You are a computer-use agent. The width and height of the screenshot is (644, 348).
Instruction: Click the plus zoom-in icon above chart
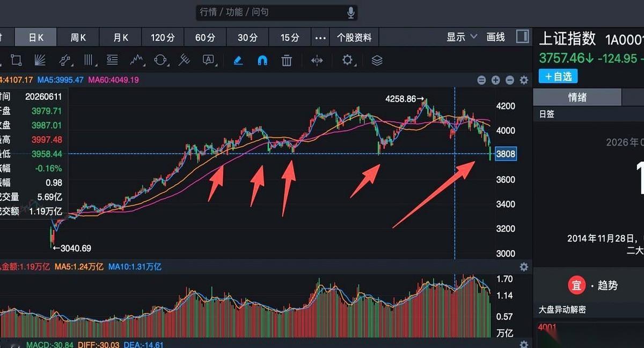495,80
